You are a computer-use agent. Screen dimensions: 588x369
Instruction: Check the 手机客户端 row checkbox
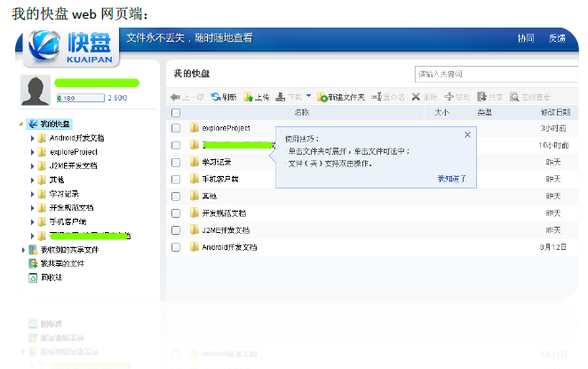(176, 180)
